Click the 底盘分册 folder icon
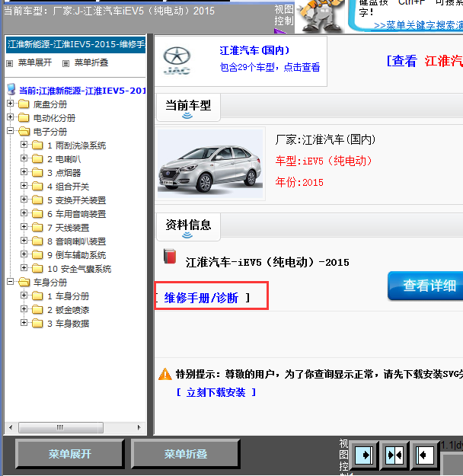This screenshot has height=476, width=463. 24,104
